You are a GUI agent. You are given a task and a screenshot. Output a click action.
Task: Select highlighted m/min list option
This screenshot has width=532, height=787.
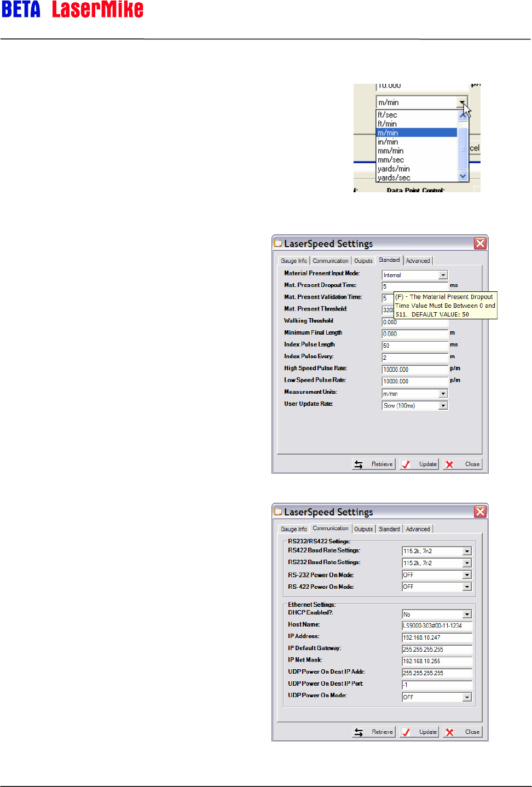[417, 133]
